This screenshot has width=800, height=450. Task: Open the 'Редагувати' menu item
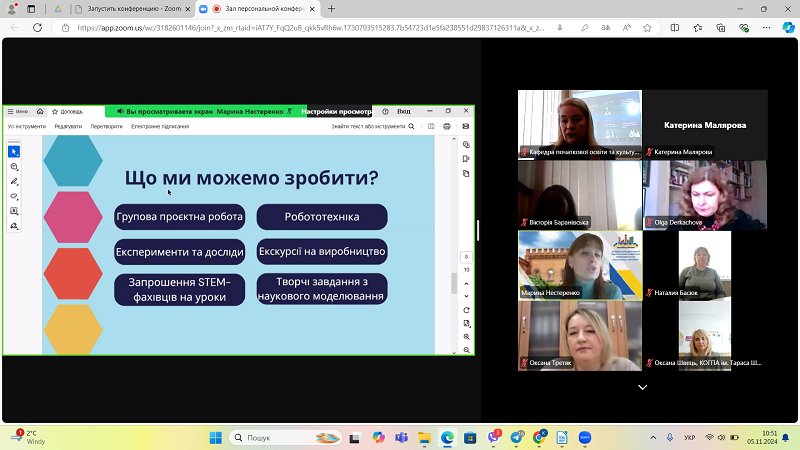click(68, 127)
